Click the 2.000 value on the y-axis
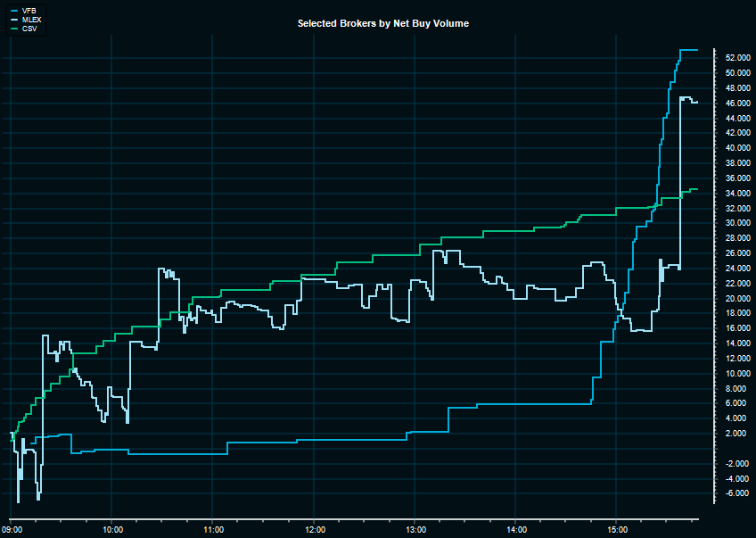The height and width of the screenshot is (538, 756). (x=736, y=434)
